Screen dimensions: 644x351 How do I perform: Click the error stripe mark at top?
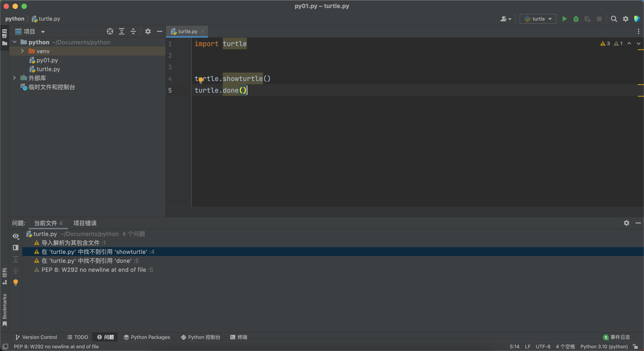[x=640, y=50]
